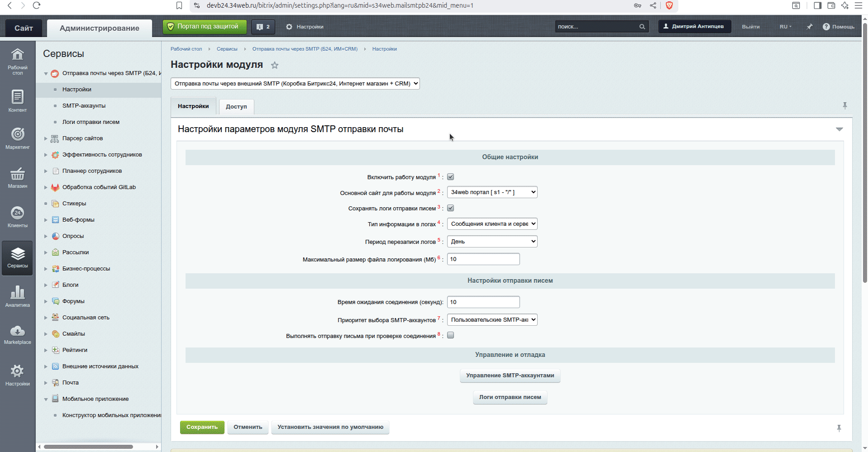Collapse the Мобильное приложение tree node

pos(46,399)
